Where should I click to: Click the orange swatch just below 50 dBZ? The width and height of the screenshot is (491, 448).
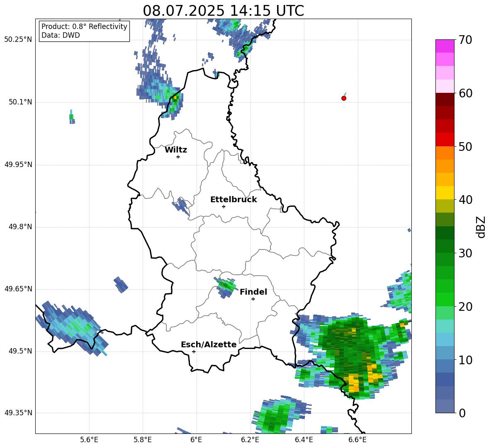(445, 153)
